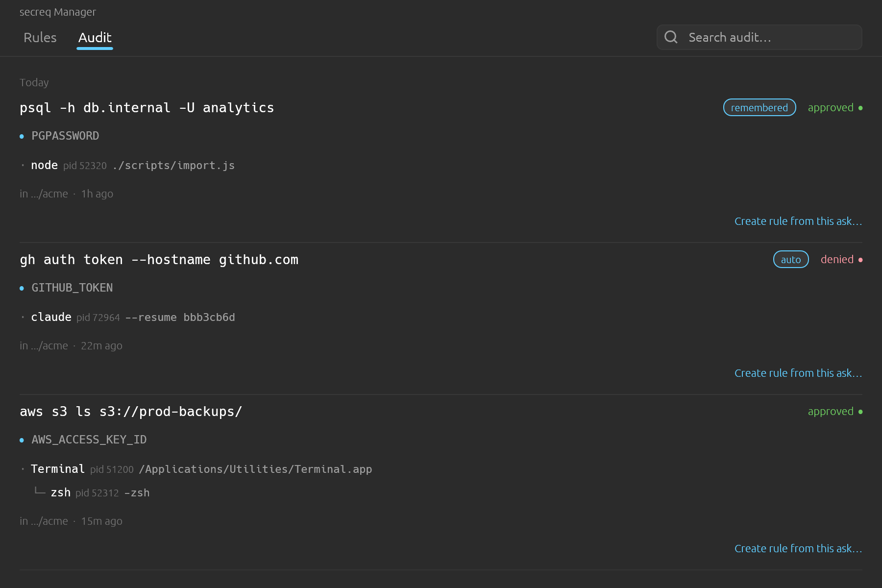Viewport: 882px width, 588px height.
Task: Click the Today section heading
Action: tap(34, 82)
